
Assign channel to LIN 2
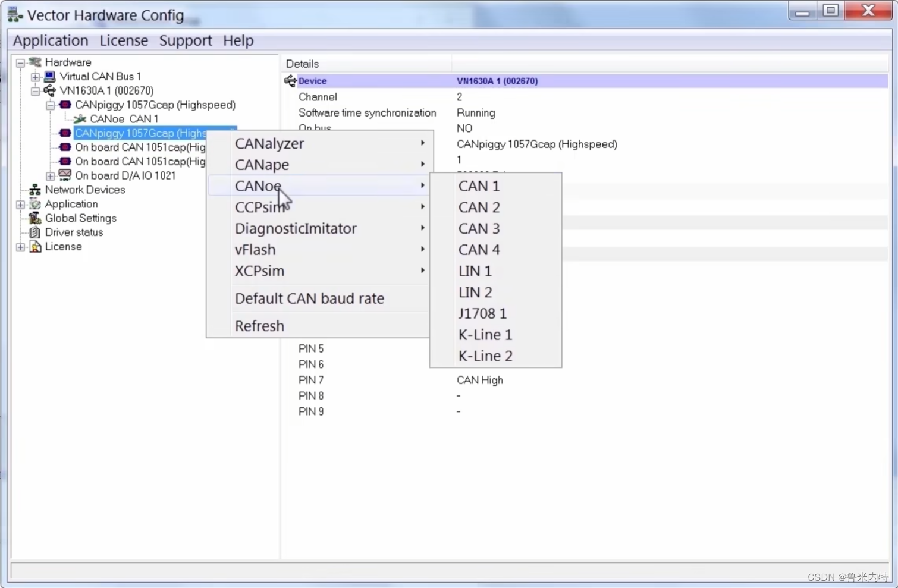(495, 293)
